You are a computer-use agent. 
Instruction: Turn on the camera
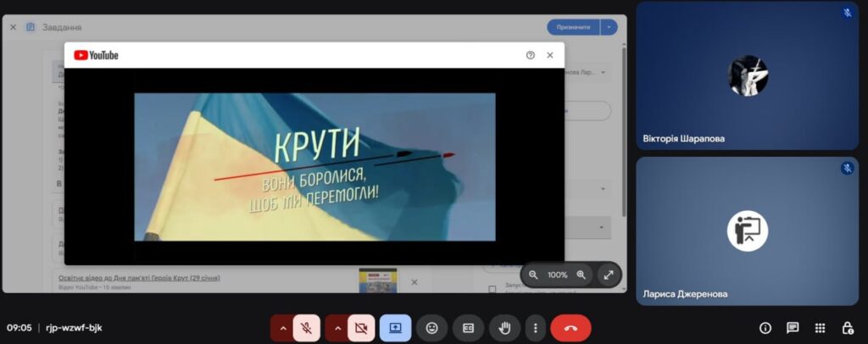(361, 328)
